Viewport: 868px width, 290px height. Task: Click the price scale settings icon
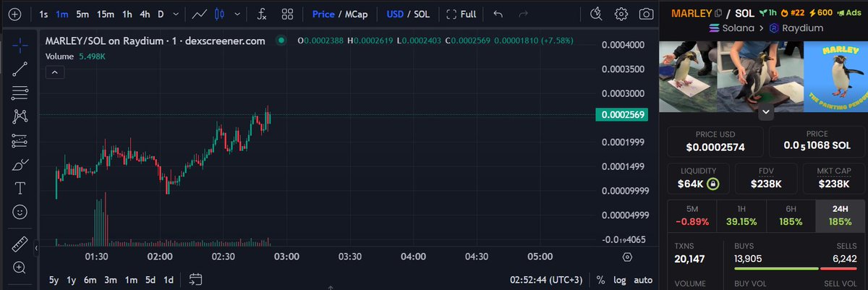[x=627, y=257]
